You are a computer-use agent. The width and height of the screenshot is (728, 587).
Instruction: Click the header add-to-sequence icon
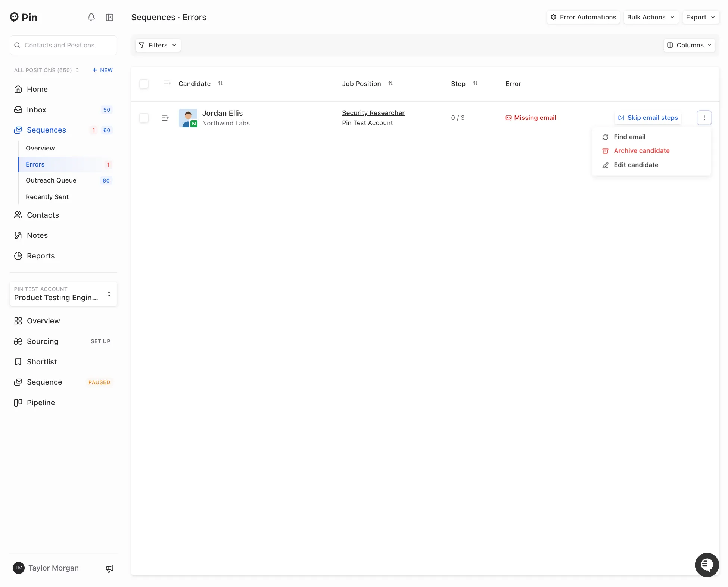tap(167, 83)
